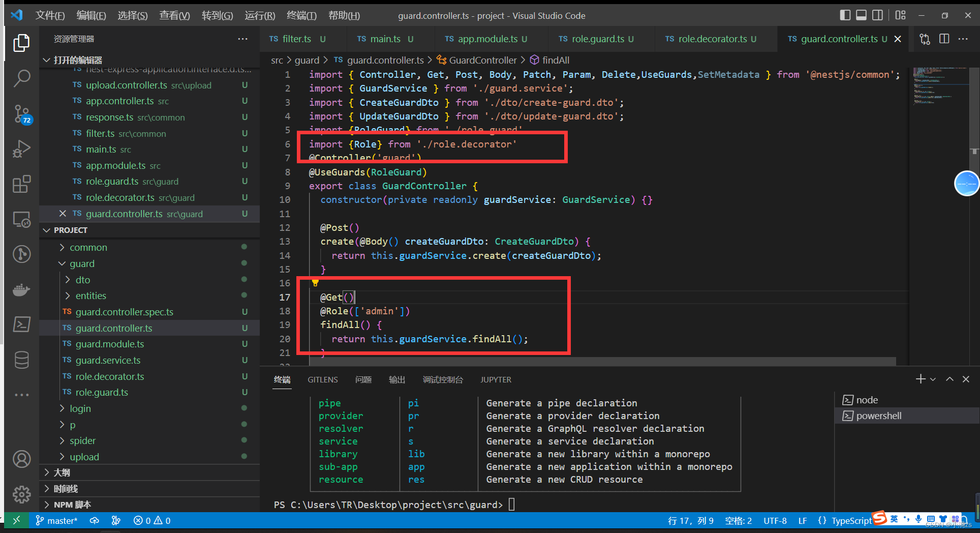
Task: Toggle the primary sidebar layout button
Action: pyautogui.click(x=845, y=15)
